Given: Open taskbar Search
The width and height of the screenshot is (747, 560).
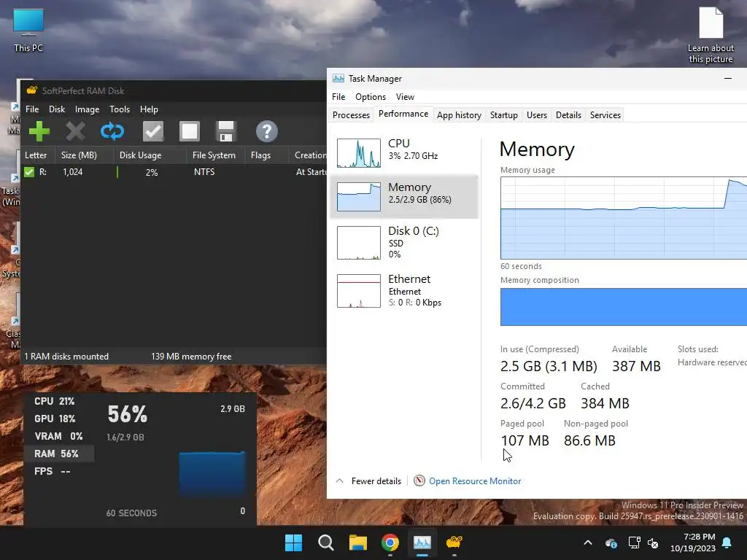Looking at the screenshot, I should 326,542.
